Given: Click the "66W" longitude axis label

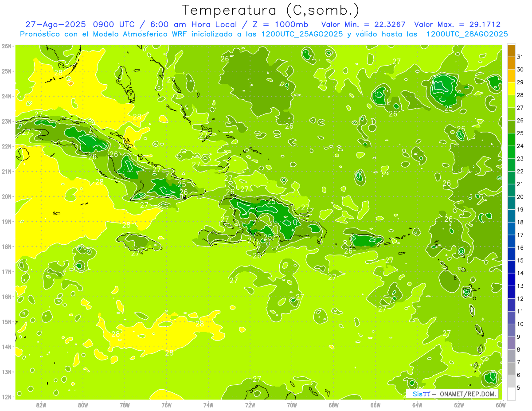Looking at the screenshot, I should click(x=376, y=404).
